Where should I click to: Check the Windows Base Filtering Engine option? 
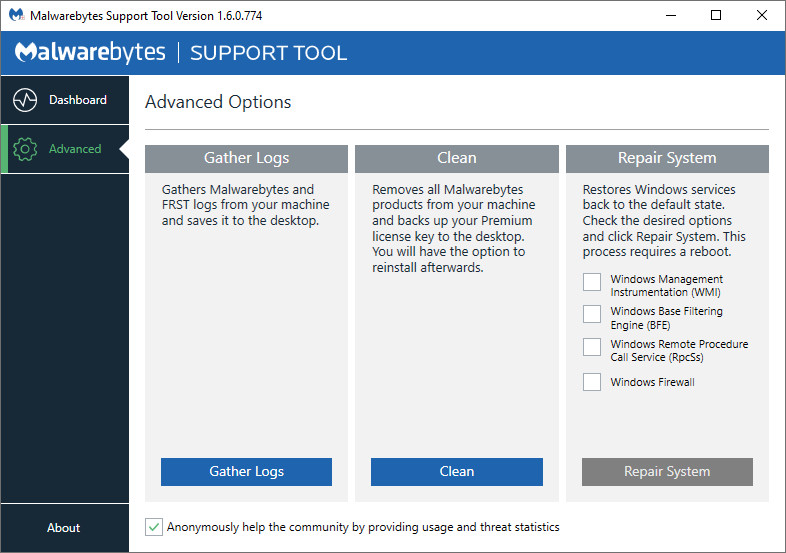click(592, 315)
